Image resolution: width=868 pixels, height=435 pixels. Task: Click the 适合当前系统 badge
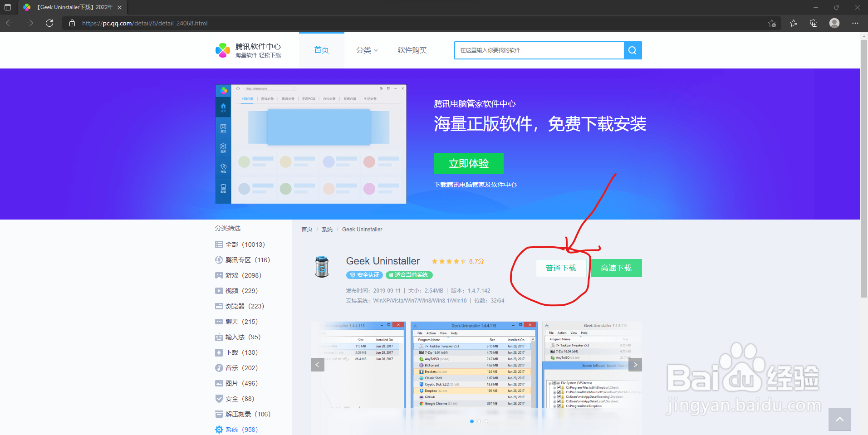pos(409,275)
